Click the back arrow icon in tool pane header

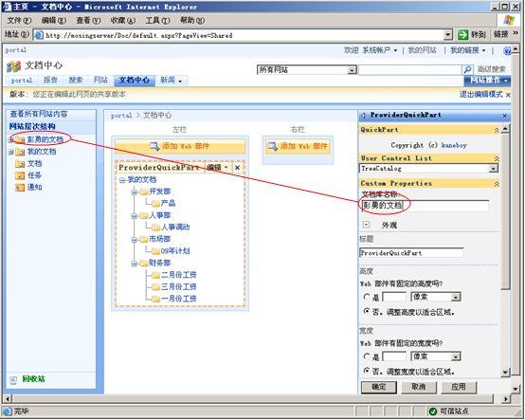click(x=363, y=116)
